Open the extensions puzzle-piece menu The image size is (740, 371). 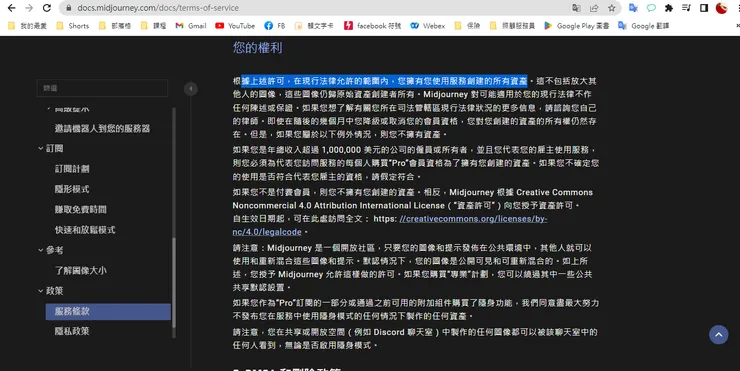pos(669,8)
